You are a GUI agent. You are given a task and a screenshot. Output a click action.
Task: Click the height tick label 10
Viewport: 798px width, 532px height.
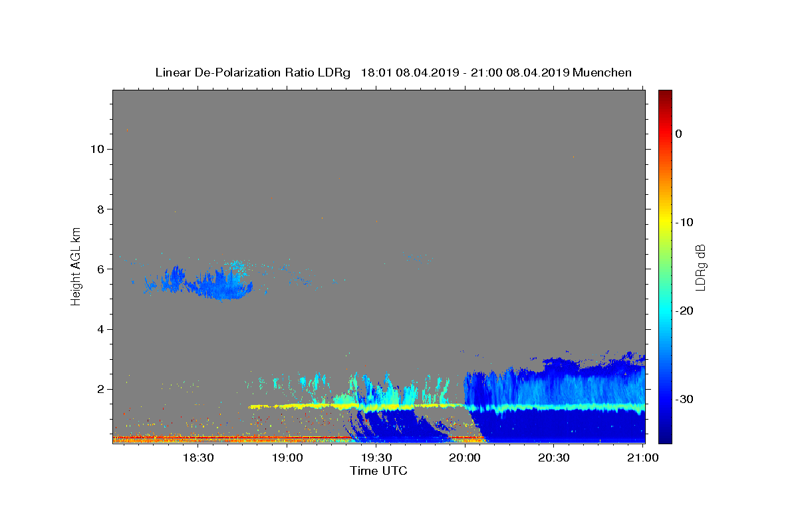pyautogui.click(x=96, y=149)
